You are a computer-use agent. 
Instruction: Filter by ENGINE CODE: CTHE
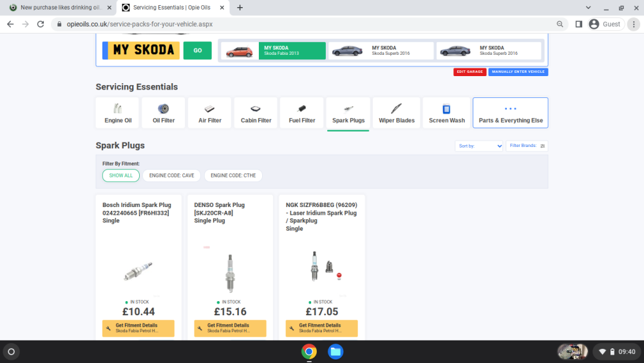pyautogui.click(x=233, y=175)
